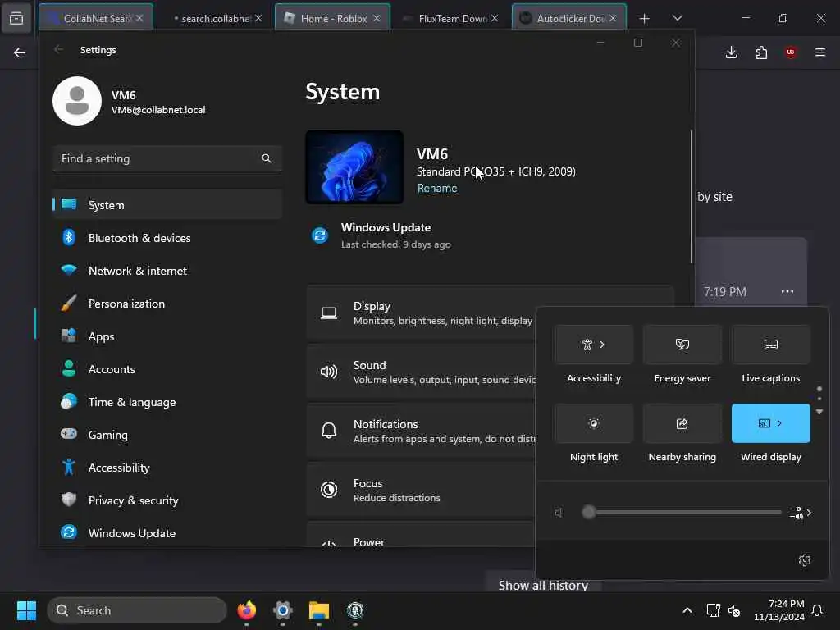Click muted volume icon in tray
840x630 pixels.
pos(734,610)
